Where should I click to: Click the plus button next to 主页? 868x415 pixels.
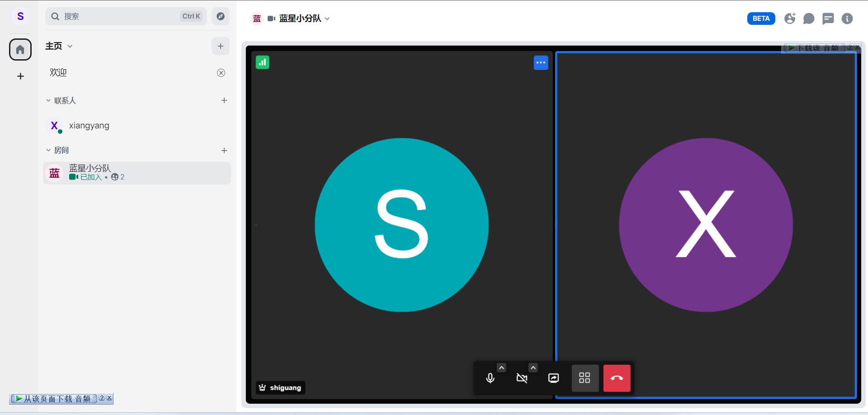(x=221, y=46)
